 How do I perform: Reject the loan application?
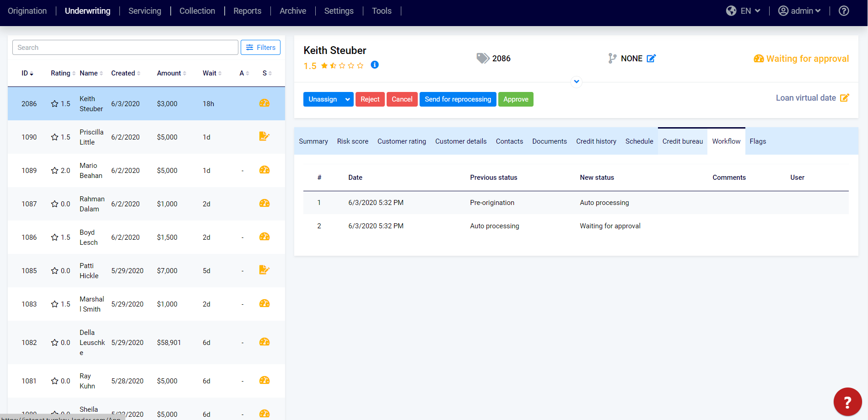click(x=370, y=99)
